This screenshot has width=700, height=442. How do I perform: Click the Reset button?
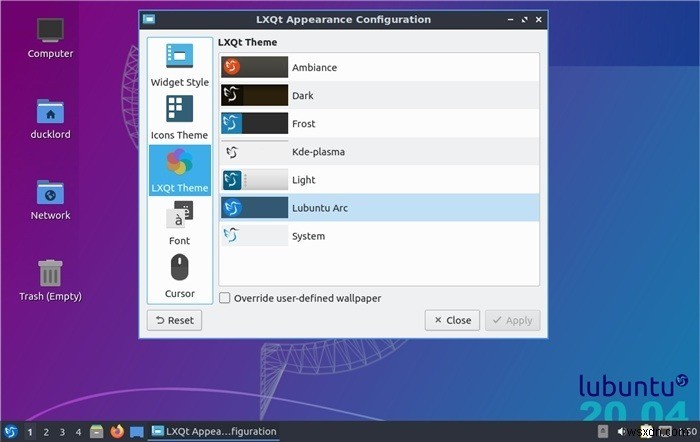175,321
